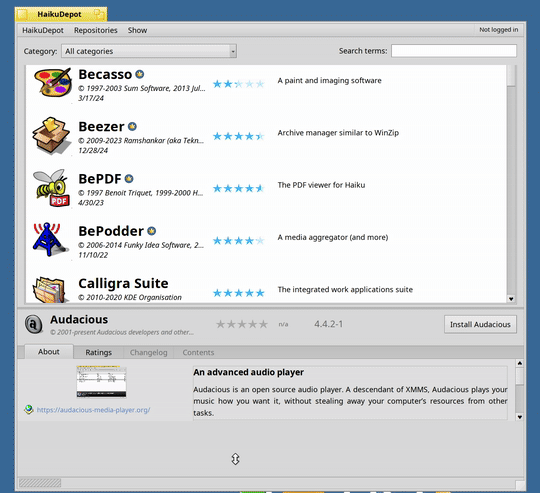Screen dimensions: 540x493
Task: Click the Audacious screenshot thumbnail
Action: (x=101, y=382)
